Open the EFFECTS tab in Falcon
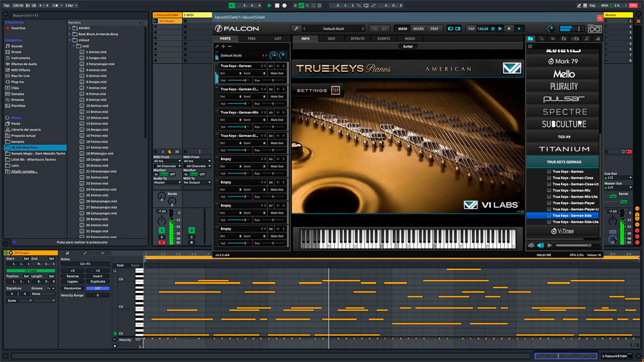 [357, 39]
